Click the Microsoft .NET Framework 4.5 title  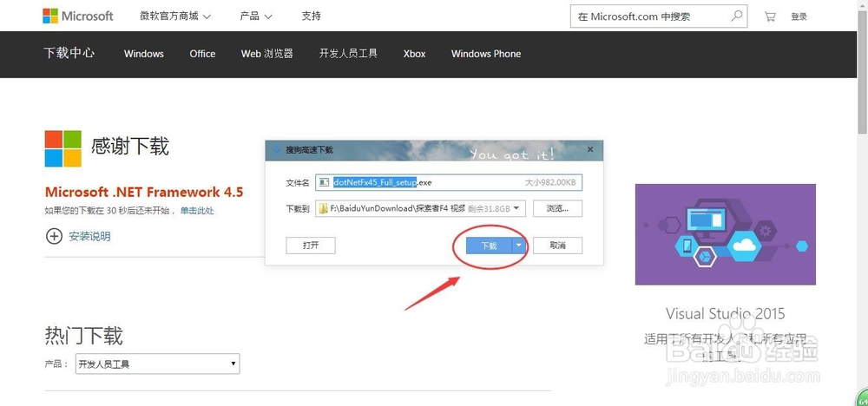(144, 193)
